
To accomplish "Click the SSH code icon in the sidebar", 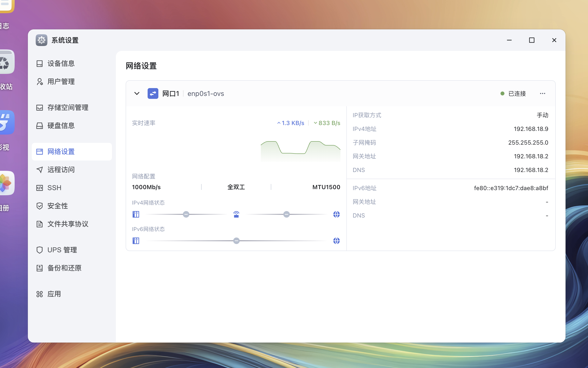I will click(x=40, y=188).
